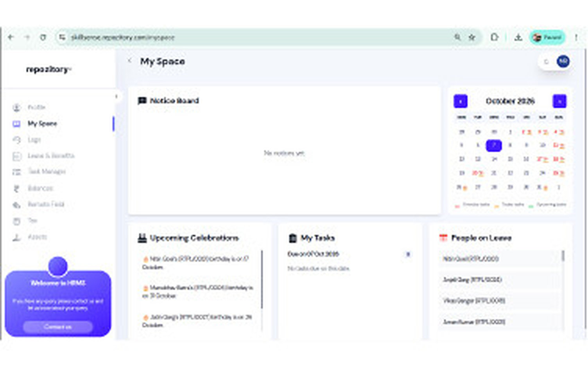The width and height of the screenshot is (588, 368).
Task: Click the rupee Balances icon
Action: coord(16,189)
